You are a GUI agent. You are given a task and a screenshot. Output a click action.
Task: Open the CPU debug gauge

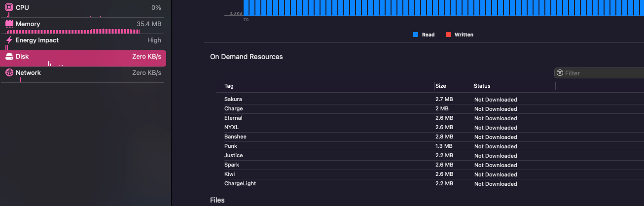(83, 8)
